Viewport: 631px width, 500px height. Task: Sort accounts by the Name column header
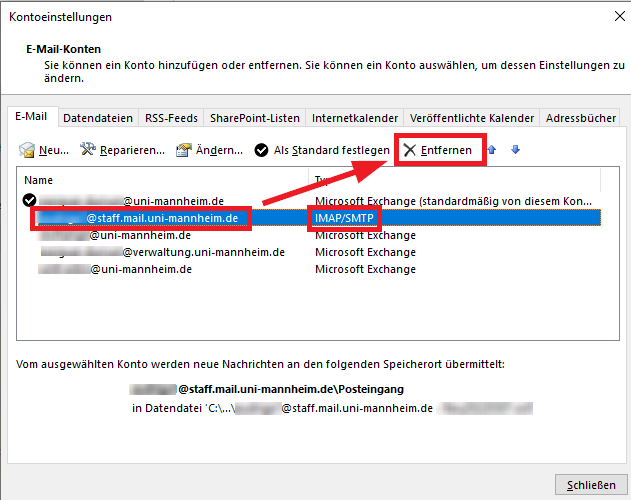click(160, 180)
